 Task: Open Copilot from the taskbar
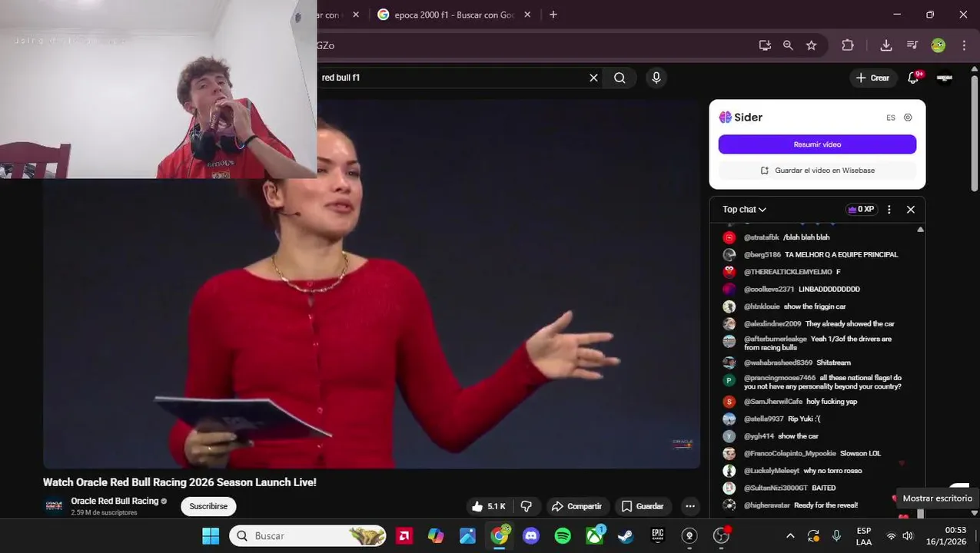436,535
